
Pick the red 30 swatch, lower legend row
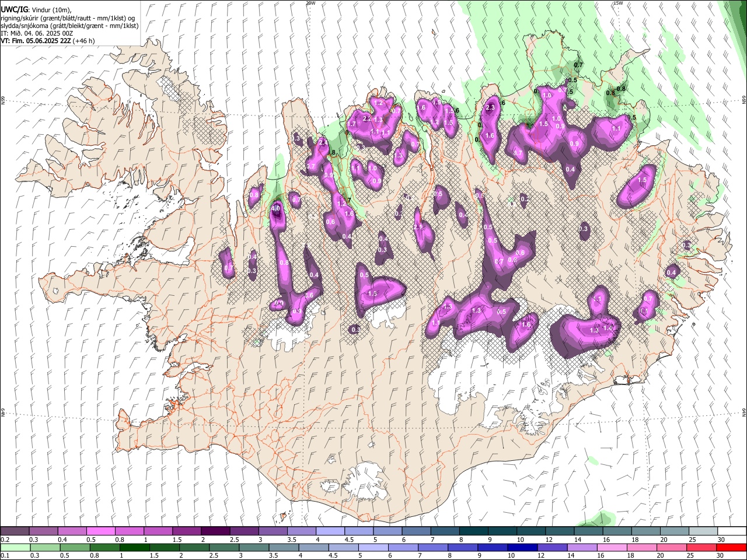(731, 547)
